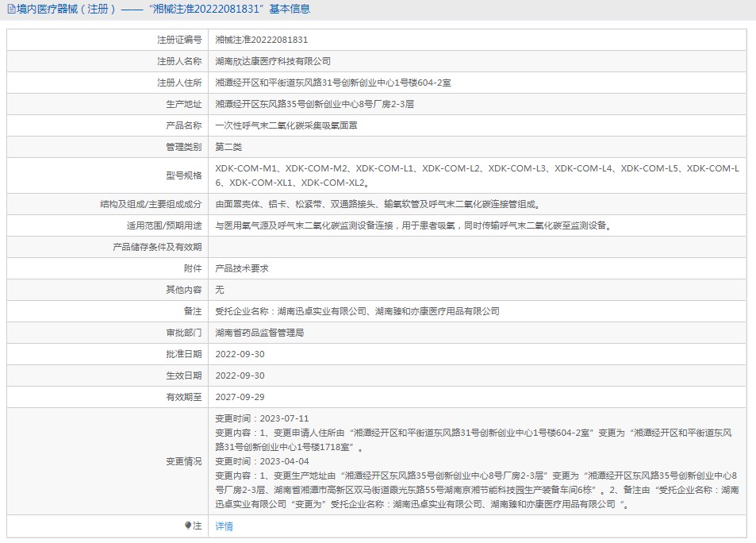The height and width of the screenshot is (543, 756).
Task: Click the 管理类别 value 第二类
Action: (x=228, y=147)
